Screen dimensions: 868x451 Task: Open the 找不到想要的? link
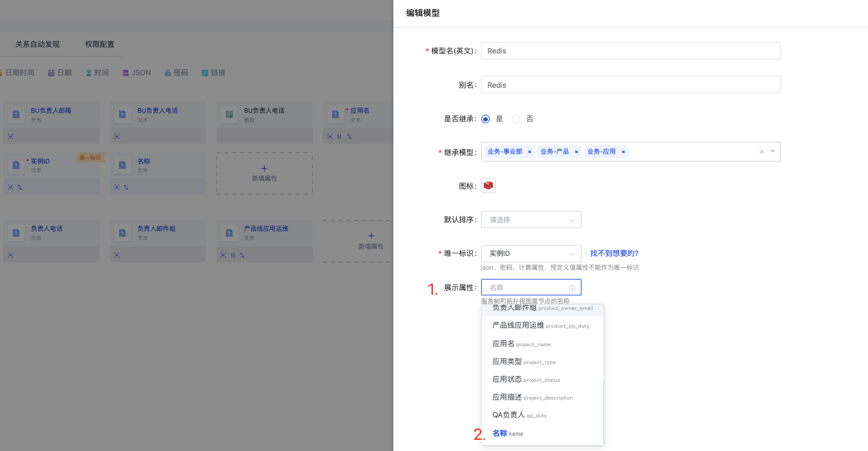[x=614, y=253]
